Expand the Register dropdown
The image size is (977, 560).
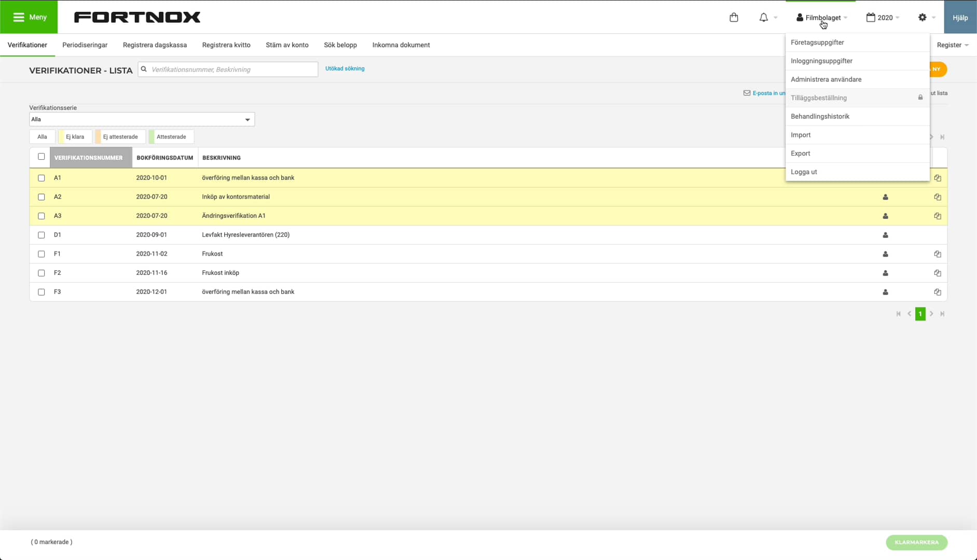click(x=953, y=45)
